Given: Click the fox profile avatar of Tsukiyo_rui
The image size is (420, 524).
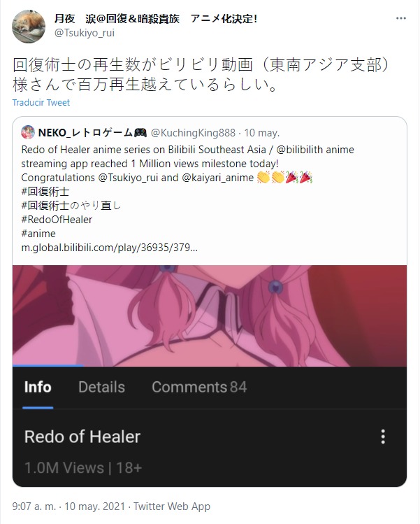Looking at the screenshot, I should click(x=29, y=27).
